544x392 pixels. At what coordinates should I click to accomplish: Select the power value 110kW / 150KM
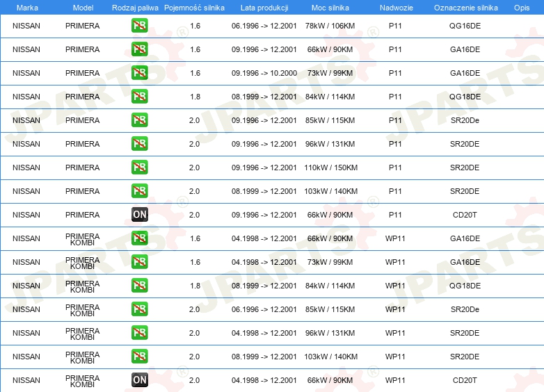(x=330, y=168)
